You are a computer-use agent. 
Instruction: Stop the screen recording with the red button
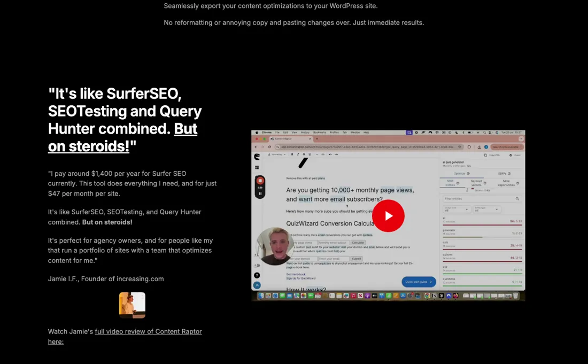pos(260,181)
